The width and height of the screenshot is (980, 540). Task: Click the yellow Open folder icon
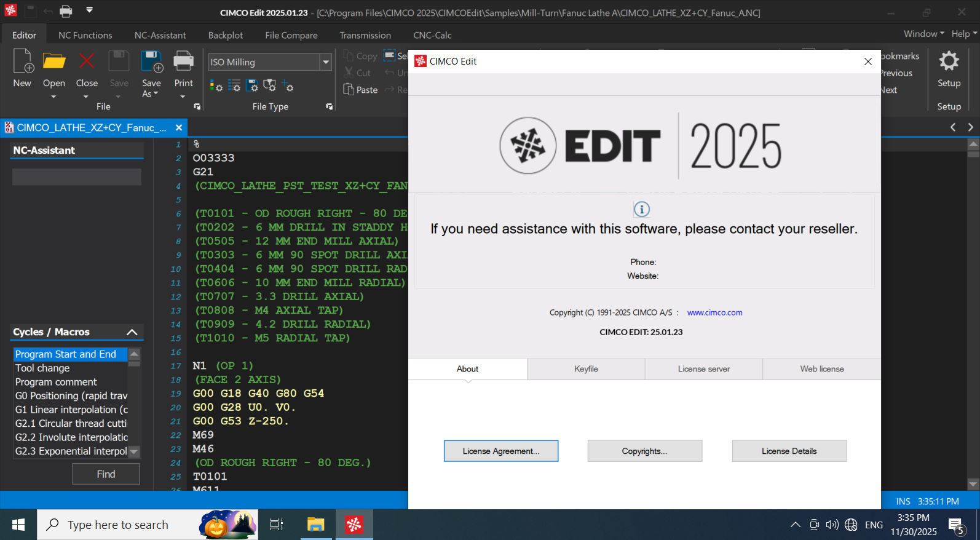pos(54,61)
